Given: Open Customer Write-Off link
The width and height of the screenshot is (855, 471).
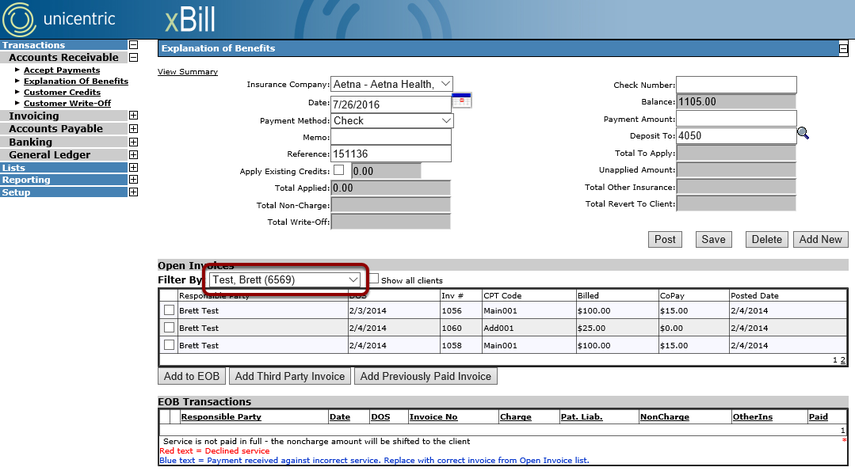Looking at the screenshot, I should (67, 103).
